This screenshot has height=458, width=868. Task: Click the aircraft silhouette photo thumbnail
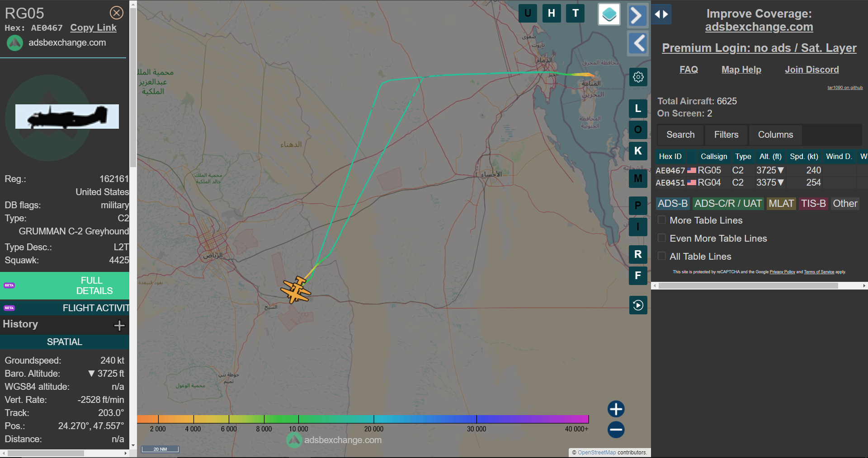67,117
